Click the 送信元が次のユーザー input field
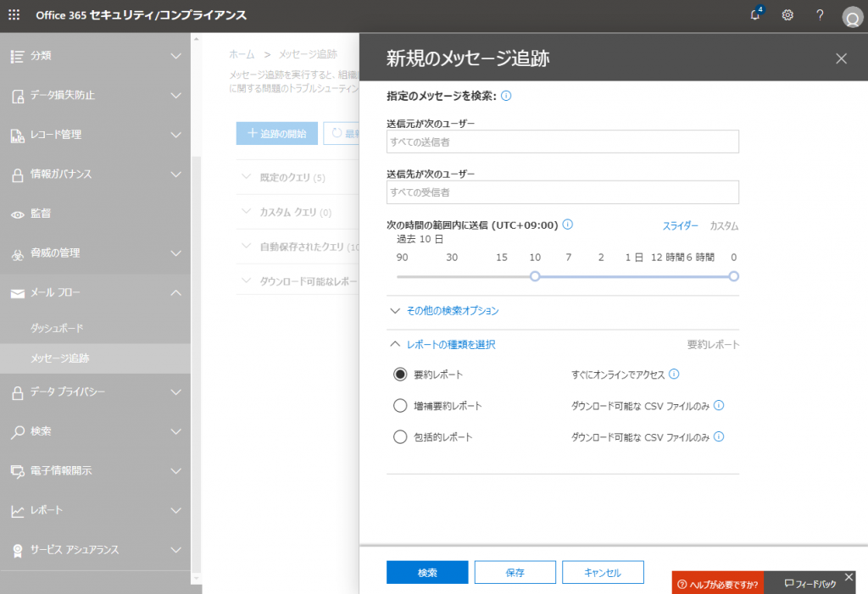868x594 pixels. point(563,142)
